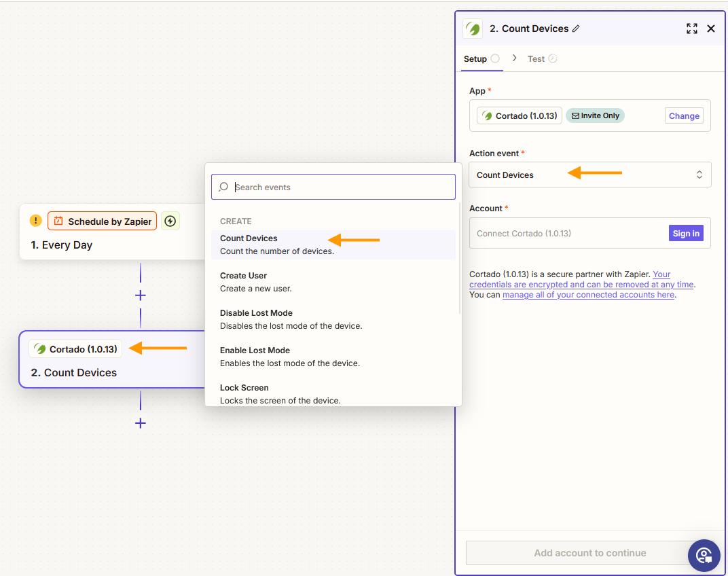Click the Setup status circle indicator

tap(495, 58)
